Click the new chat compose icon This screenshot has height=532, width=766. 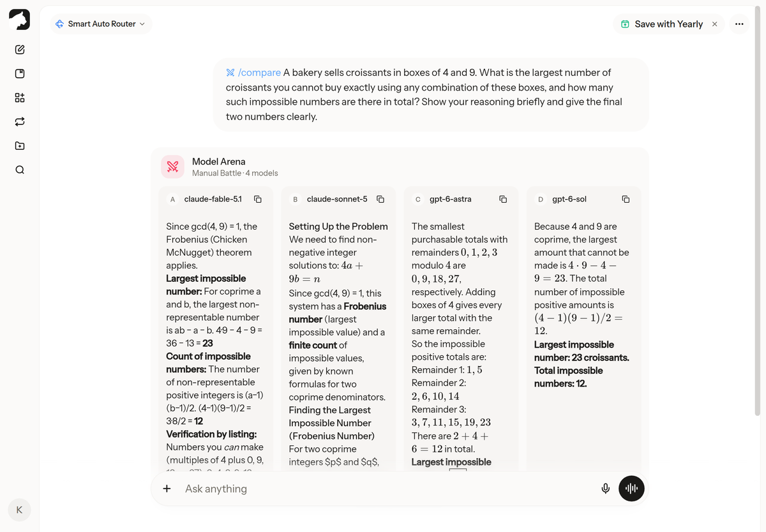tap(20, 50)
